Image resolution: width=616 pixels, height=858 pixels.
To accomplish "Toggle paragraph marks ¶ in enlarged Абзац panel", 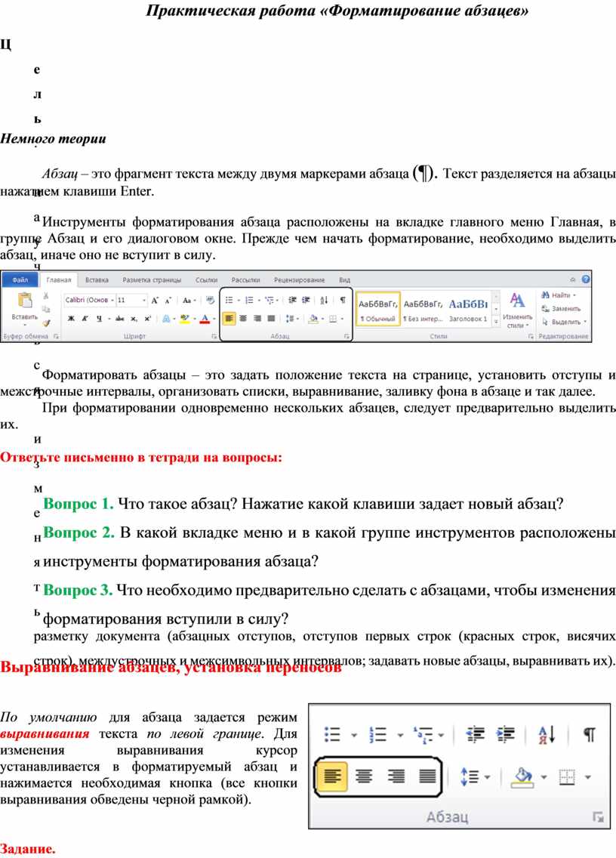I will pos(589,734).
